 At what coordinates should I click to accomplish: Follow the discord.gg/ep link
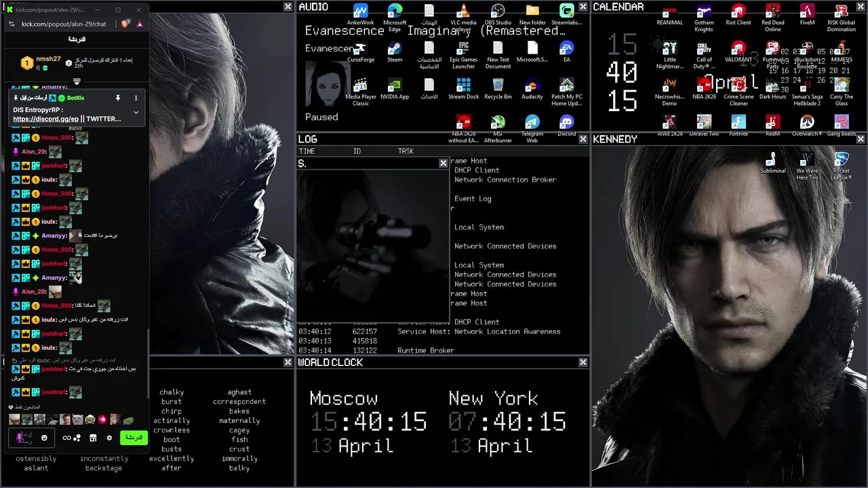[46, 119]
